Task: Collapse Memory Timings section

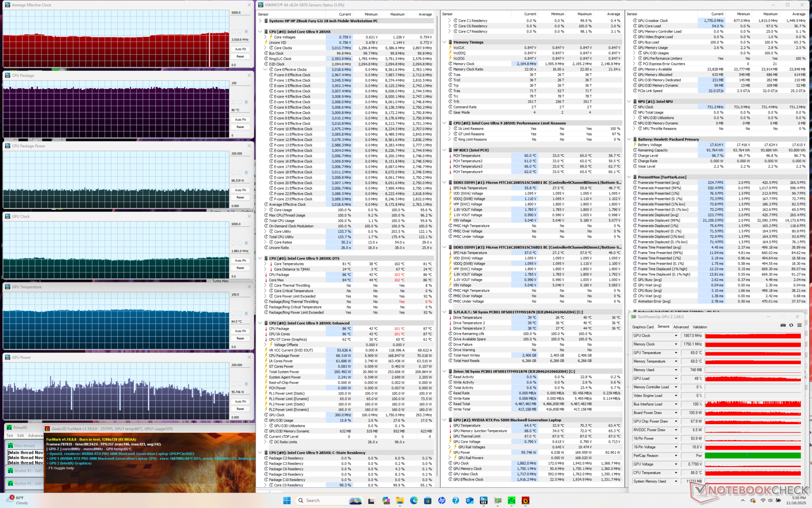Action: click(444, 42)
